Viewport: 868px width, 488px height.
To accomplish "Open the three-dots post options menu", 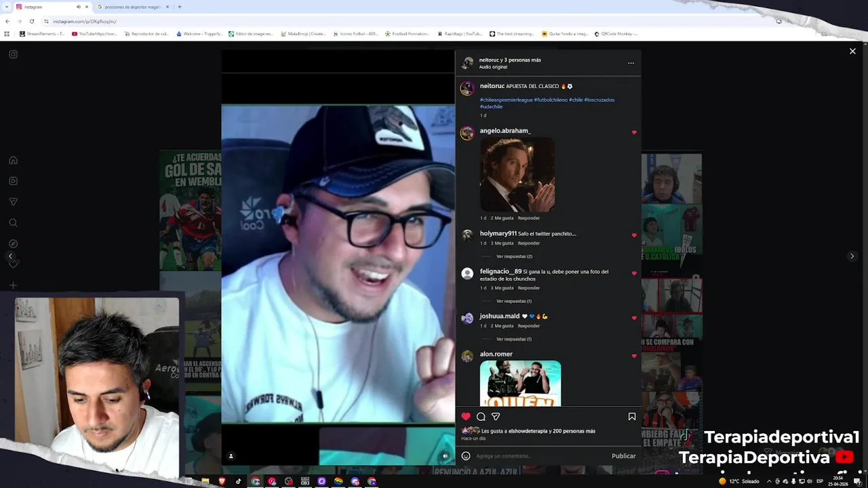I will (x=631, y=63).
